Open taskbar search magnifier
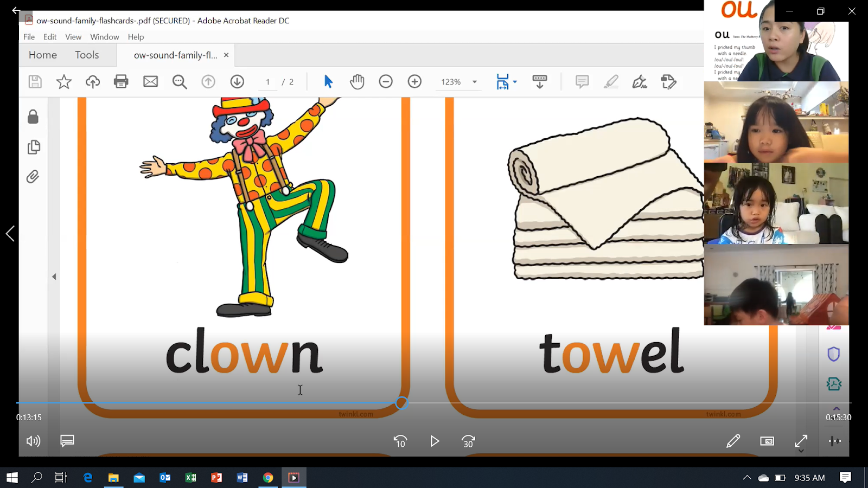868x488 pixels. coord(36,478)
